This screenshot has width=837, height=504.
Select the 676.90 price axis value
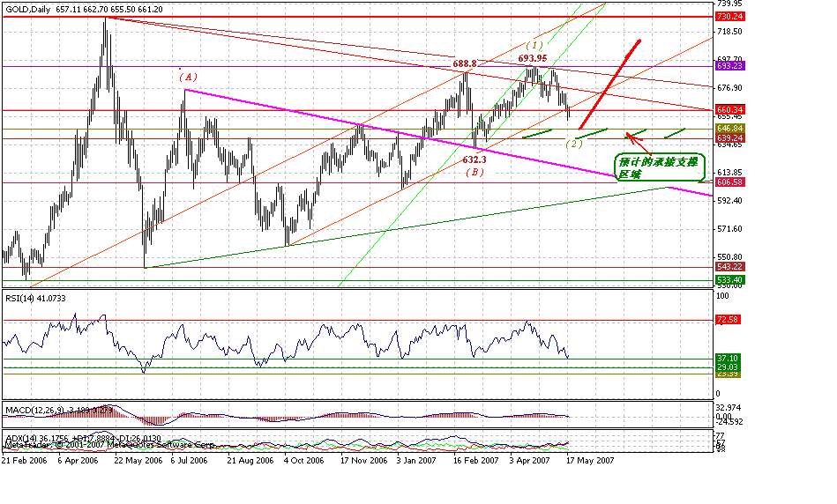tap(729, 88)
